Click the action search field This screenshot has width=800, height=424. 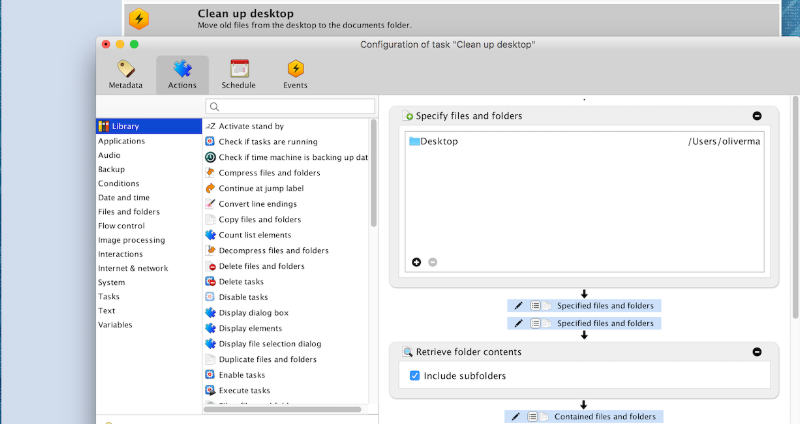pos(290,106)
